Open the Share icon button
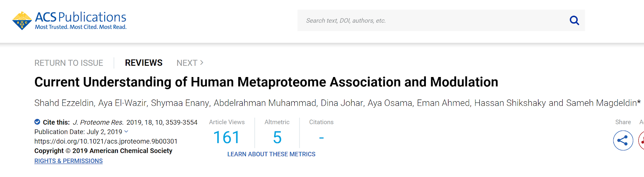 (x=623, y=140)
